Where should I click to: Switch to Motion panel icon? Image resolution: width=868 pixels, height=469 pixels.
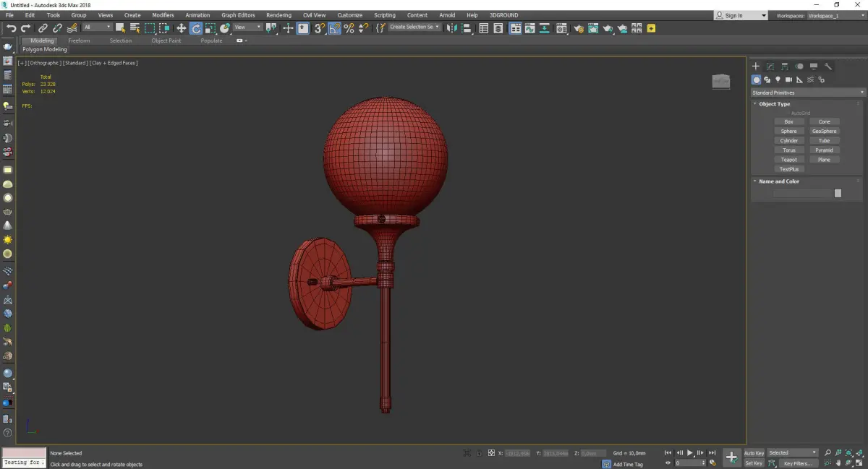(x=799, y=66)
